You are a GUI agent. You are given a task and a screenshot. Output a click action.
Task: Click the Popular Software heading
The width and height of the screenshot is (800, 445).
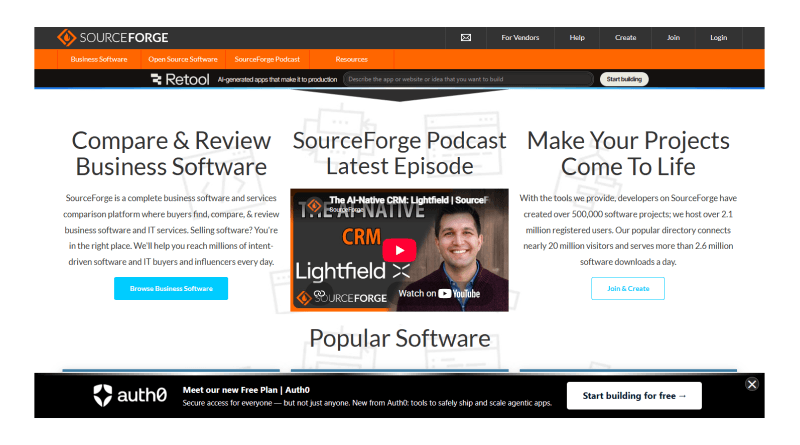tap(399, 338)
